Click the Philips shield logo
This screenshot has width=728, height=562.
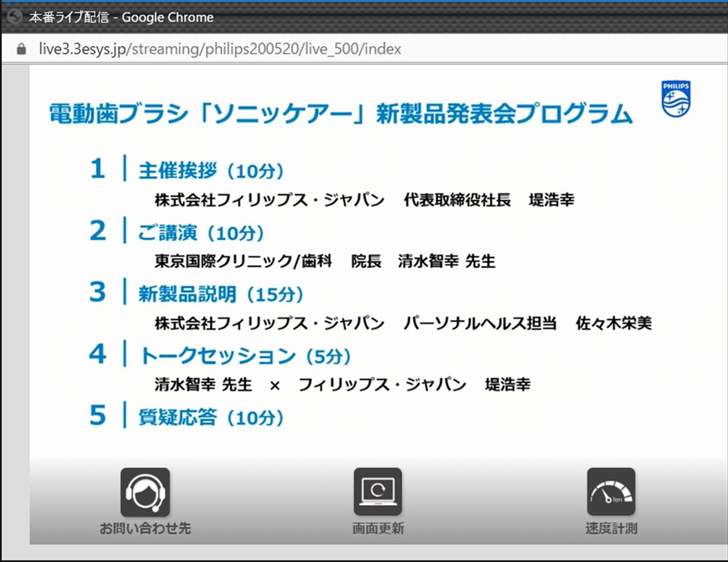point(676,99)
